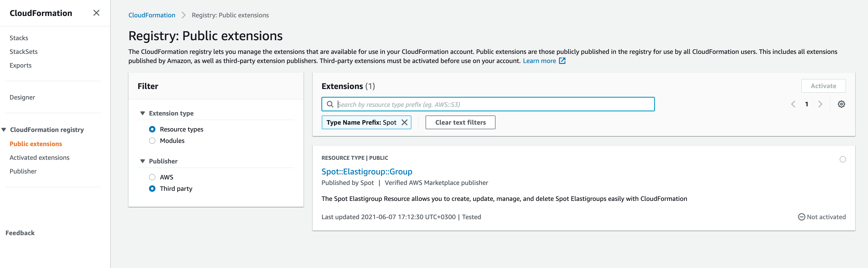Screen dimensions: 868x268
Task: Open the Spot::Elastigroup::Group extension link
Action: point(367,172)
